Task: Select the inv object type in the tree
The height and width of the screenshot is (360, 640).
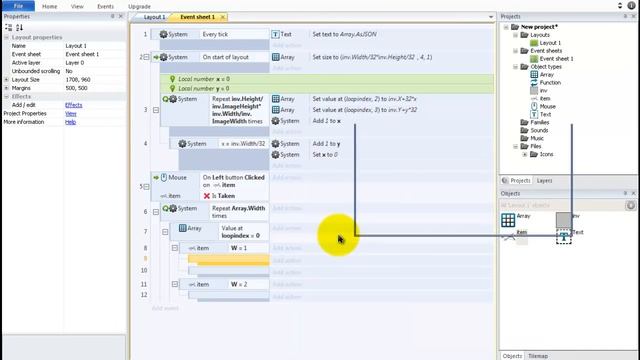Action: (543, 91)
